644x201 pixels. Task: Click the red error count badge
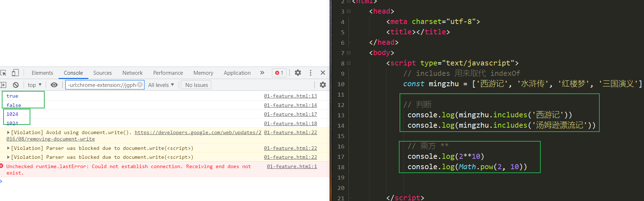pos(279,73)
